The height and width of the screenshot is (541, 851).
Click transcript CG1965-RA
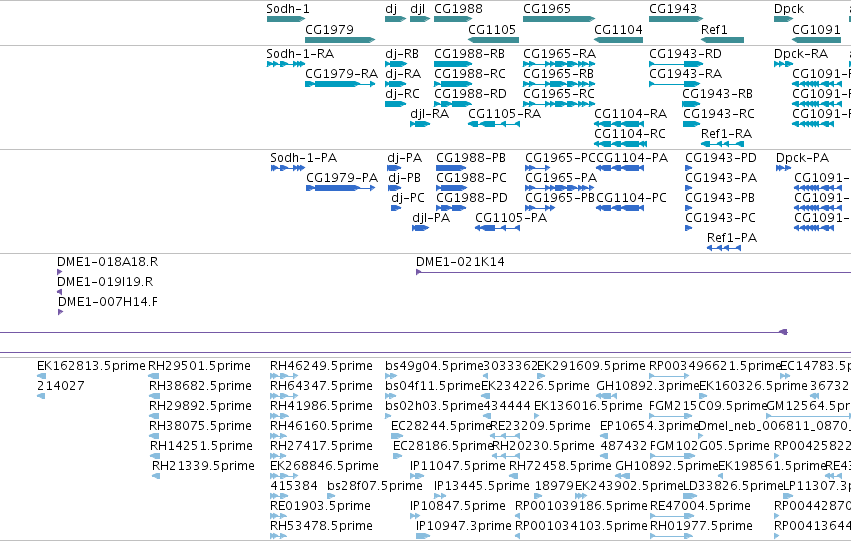559,64
